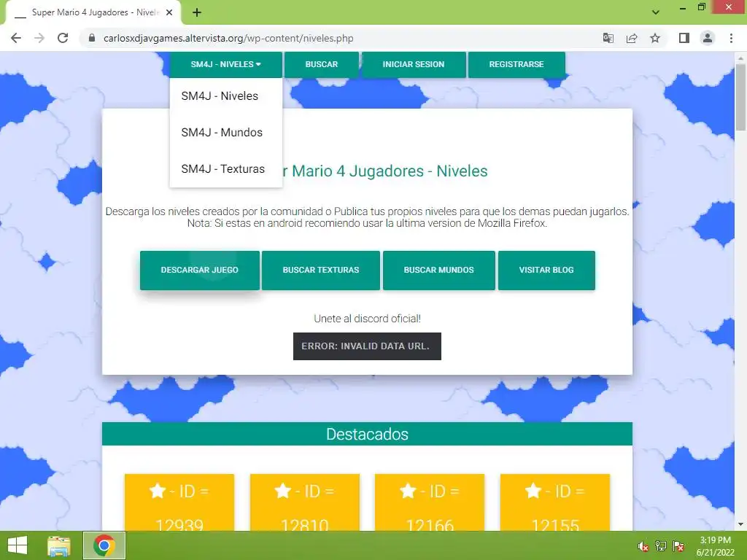Reload the page with refresh icon

tap(63, 38)
